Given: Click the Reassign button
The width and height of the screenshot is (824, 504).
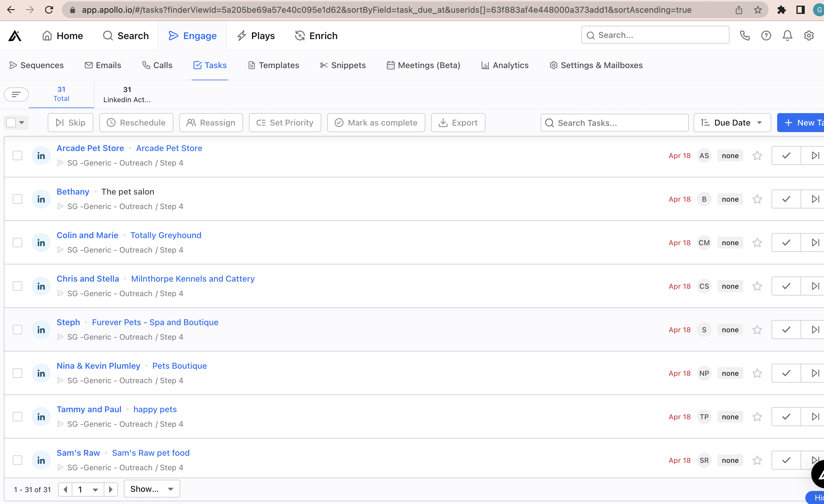Looking at the screenshot, I should click(x=211, y=123).
